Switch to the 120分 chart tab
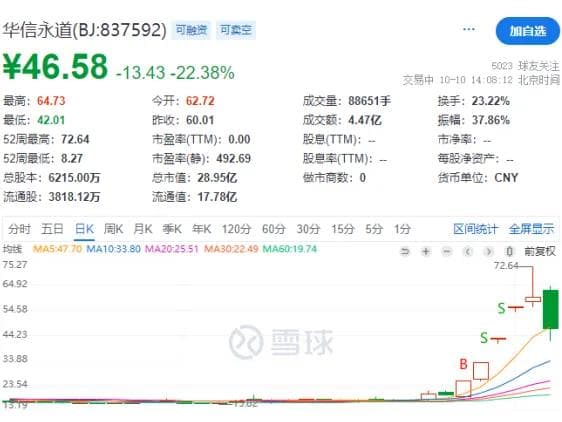Screen dimensions: 562x422 coord(236,229)
